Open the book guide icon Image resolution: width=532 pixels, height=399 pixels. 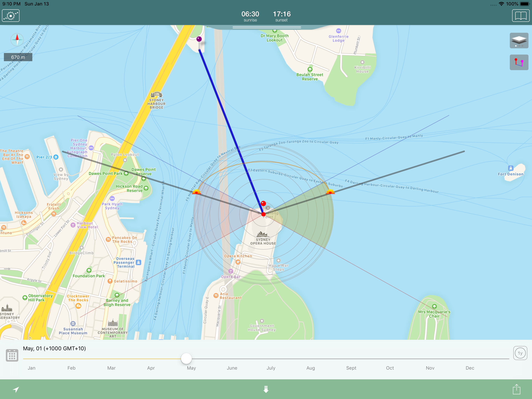521,16
